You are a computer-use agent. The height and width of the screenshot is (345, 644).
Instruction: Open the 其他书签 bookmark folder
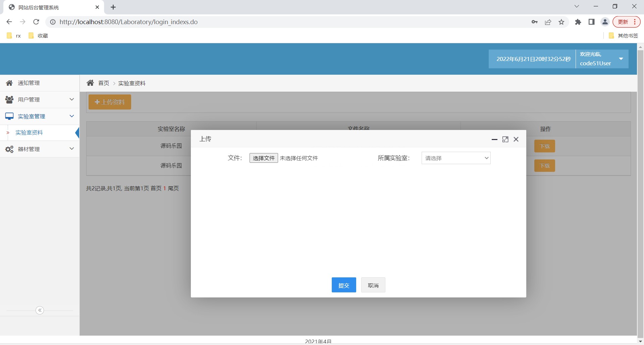pyautogui.click(x=624, y=36)
